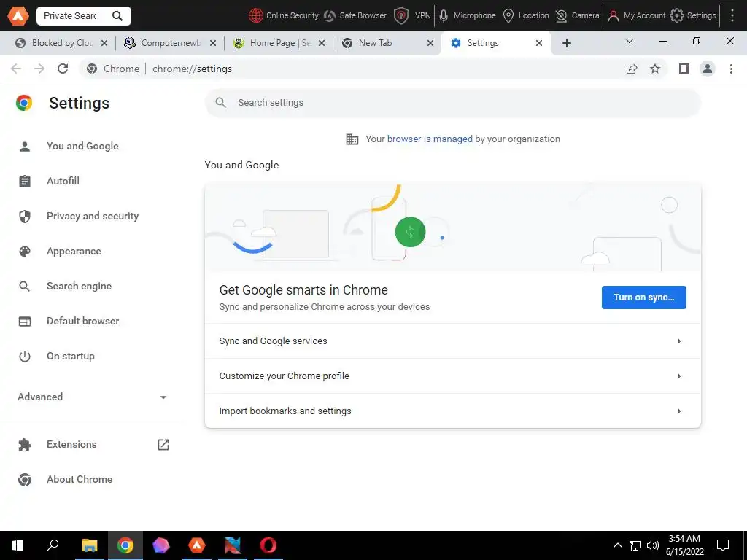
Task: Open the security bar three-dot menu
Action: (732, 16)
